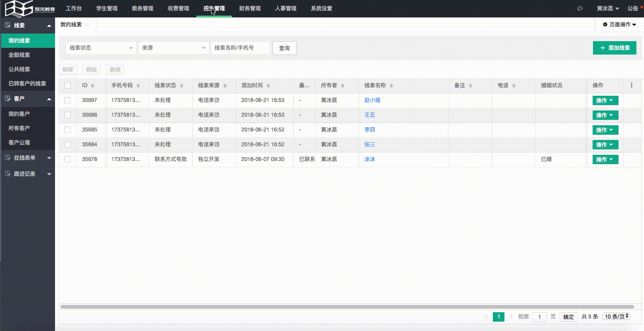Open the 来源 filter dropdown
Screen dimensions: 644x331
[x=174, y=48]
